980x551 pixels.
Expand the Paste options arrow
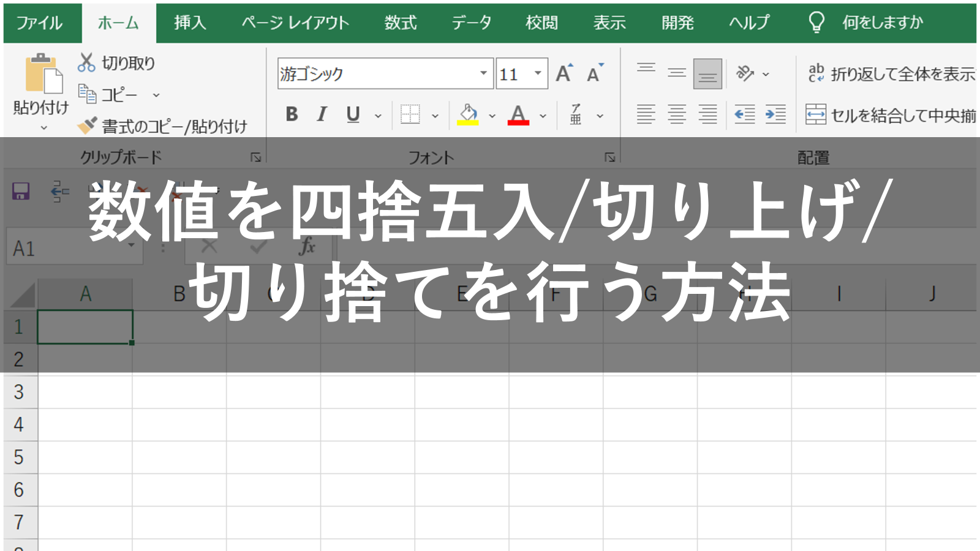43,128
